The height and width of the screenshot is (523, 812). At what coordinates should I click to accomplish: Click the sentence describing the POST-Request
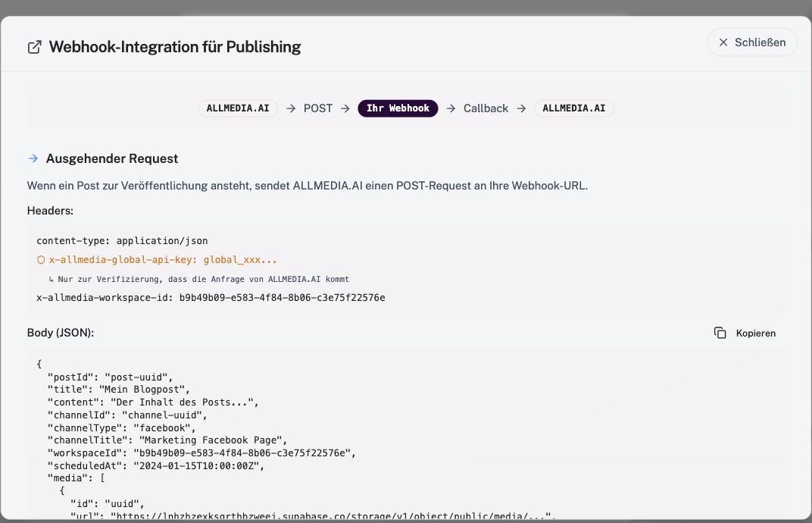pos(307,186)
